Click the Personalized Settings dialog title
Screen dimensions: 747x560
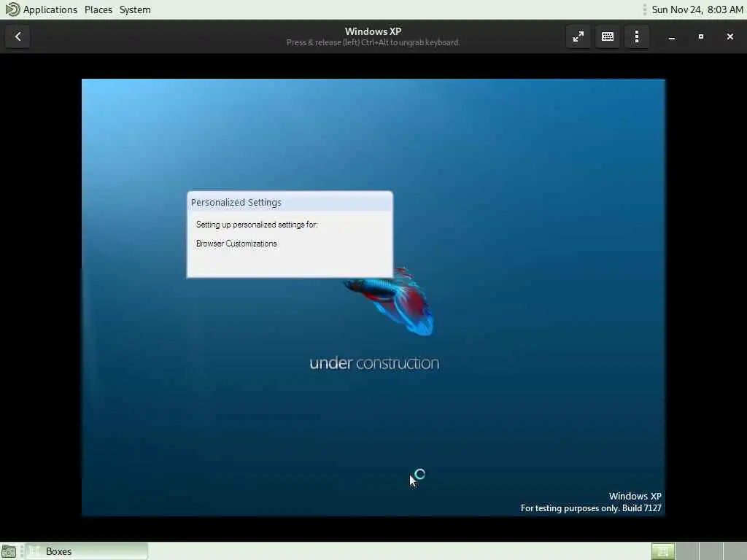click(x=236, y=203)
